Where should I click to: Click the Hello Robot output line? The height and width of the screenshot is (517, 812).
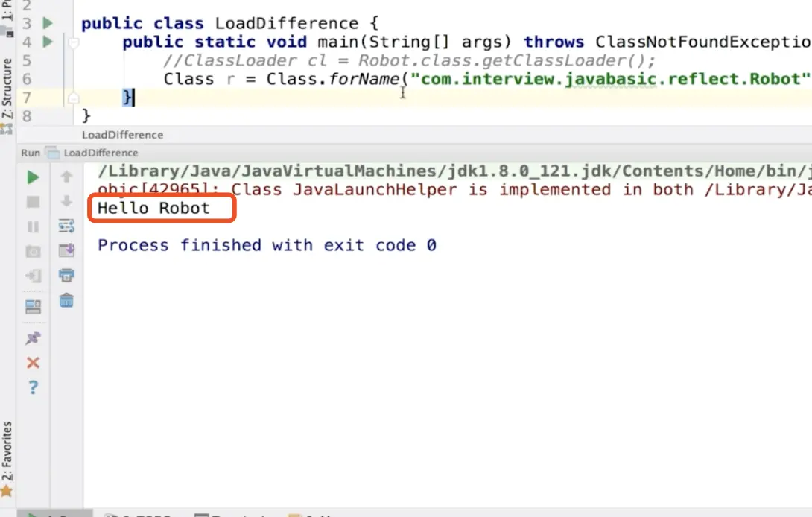point(153,209)
